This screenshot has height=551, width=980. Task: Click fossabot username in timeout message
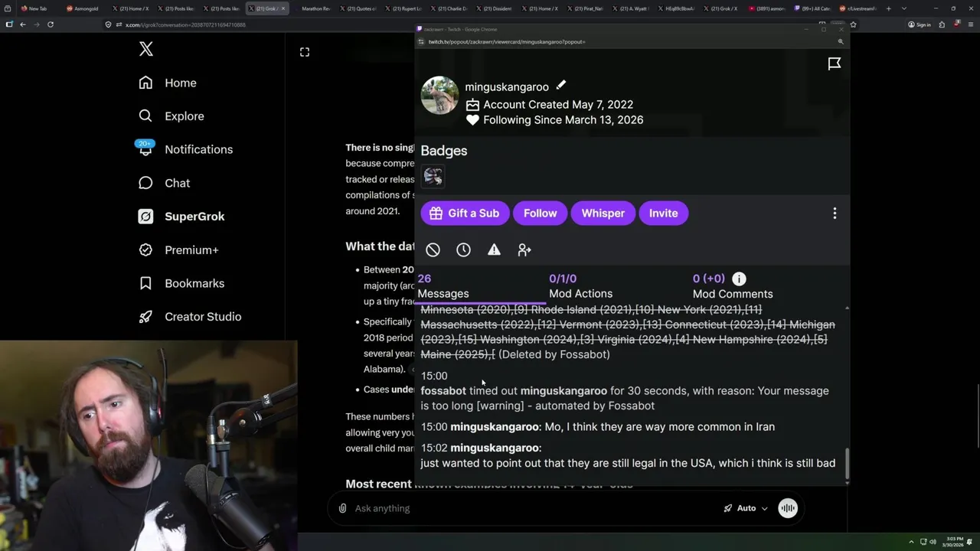pos(443,391)
